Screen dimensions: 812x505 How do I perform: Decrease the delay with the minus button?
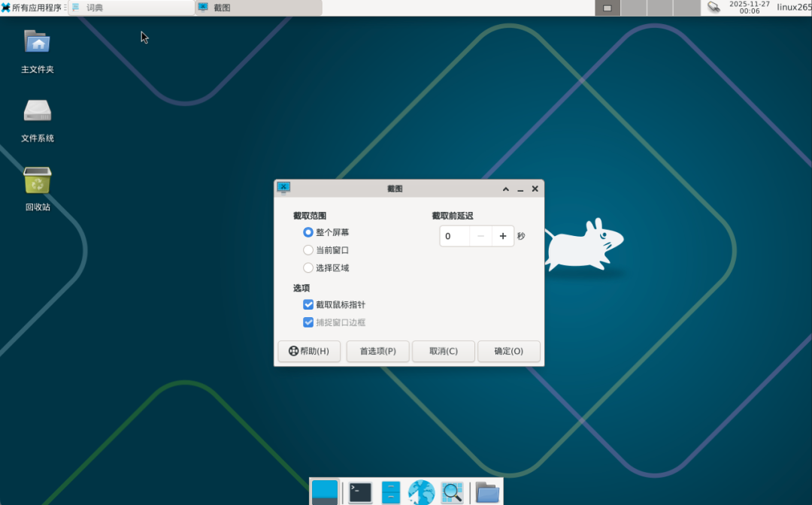[x=480, y=236]
